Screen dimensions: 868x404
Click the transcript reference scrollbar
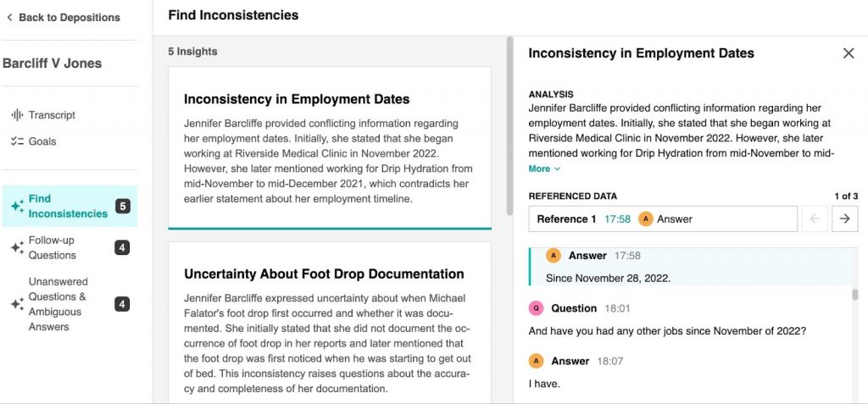855,296
